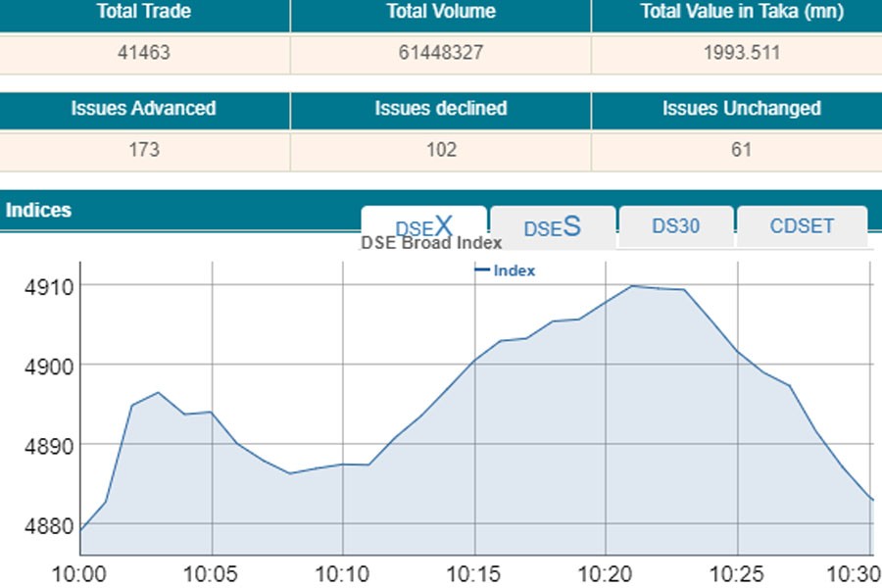Select the Total Volume column header
This screenshot has width=882, height=588.
tap(440, 13)
